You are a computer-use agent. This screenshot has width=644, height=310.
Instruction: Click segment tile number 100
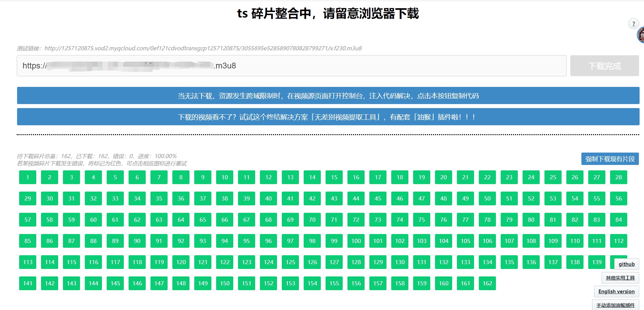tap(356, 241)
